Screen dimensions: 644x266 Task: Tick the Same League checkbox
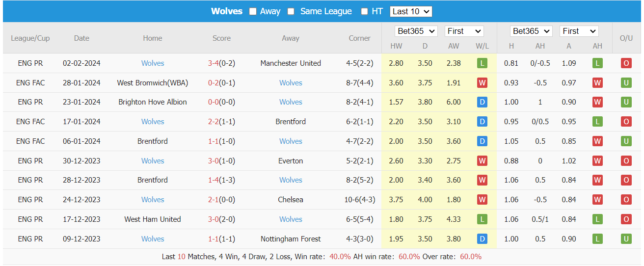[x=291, y=11]
